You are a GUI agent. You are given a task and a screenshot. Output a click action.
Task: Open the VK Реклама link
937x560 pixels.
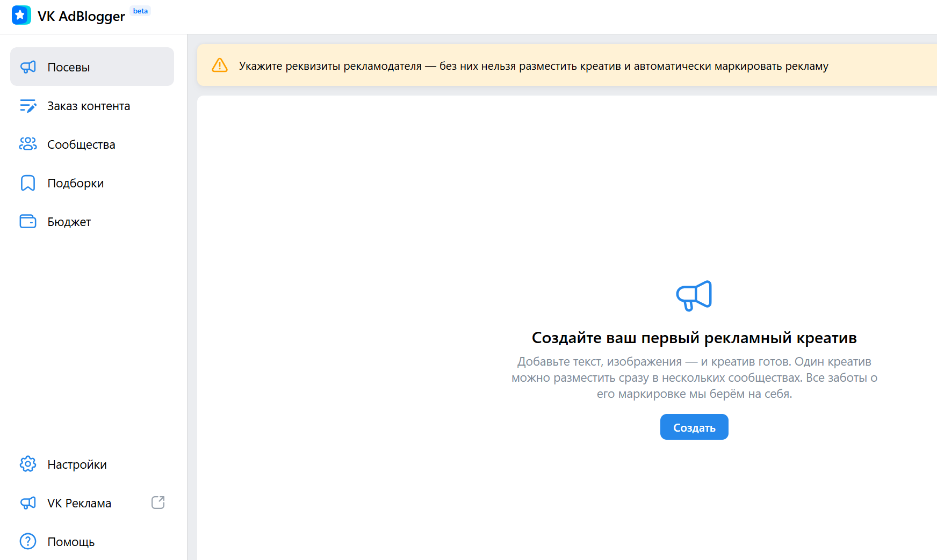(x=79, y=504)
